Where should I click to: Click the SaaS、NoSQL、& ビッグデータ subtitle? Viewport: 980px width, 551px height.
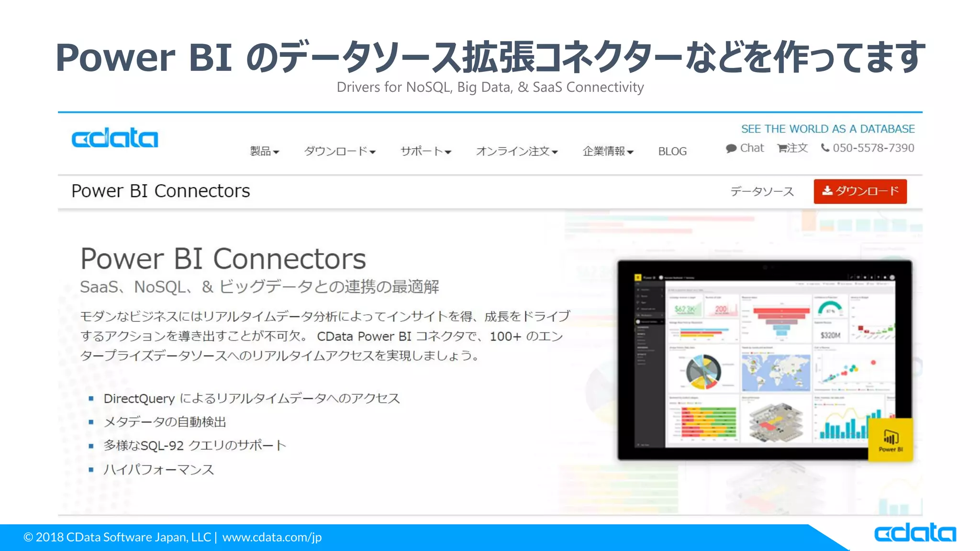coord(259,287)
